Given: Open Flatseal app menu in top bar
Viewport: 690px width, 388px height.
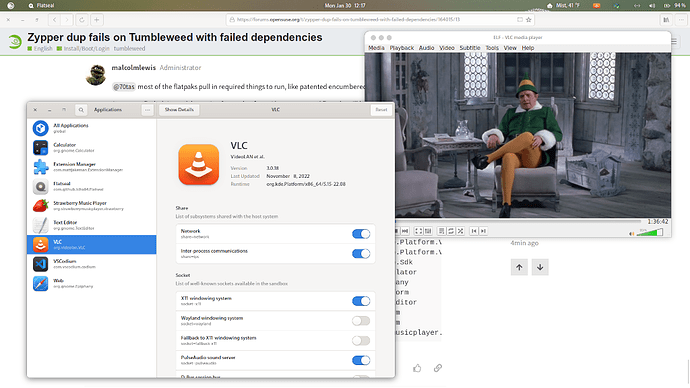Looking at the screenshot, I should tap(40, 5).
